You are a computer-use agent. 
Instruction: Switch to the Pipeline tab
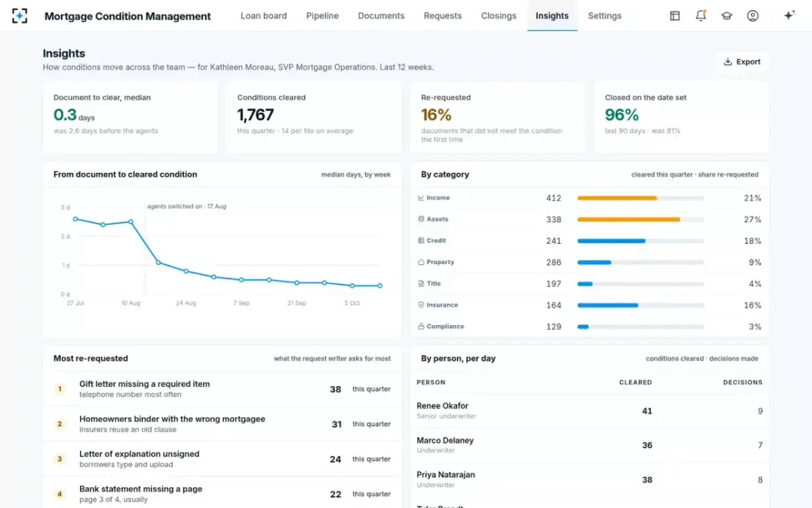(x=322, y=16)
